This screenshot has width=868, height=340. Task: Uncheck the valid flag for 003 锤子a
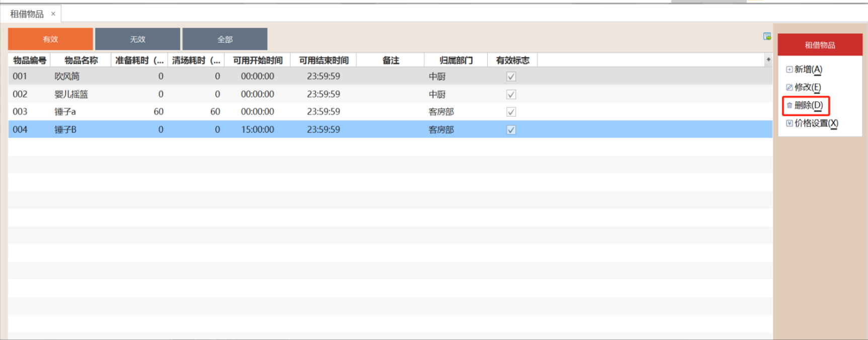click(511, 112)
